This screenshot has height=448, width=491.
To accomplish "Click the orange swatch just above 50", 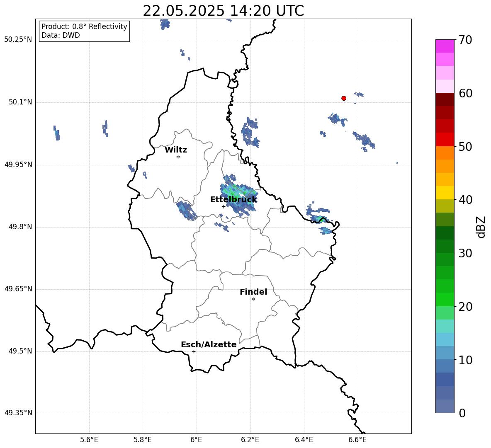I will pyautogui.click(x=445, y=153).
